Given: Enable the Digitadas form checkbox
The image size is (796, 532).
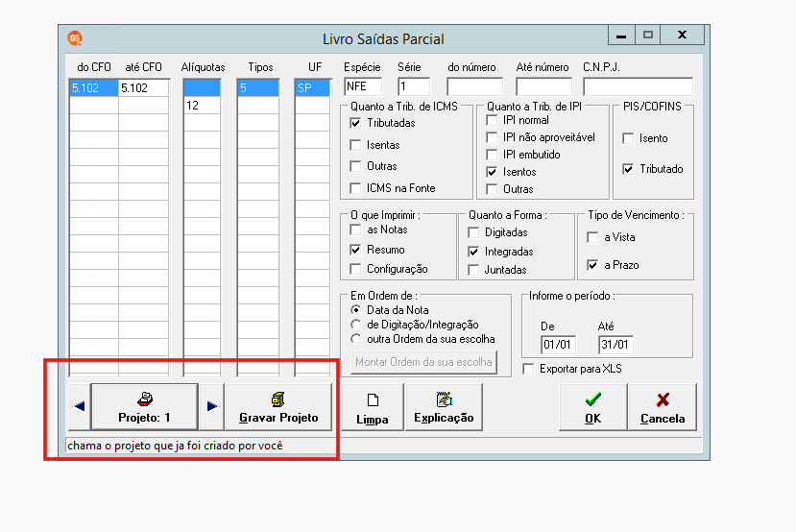Looking at the screenshot, I should [473, 232].
